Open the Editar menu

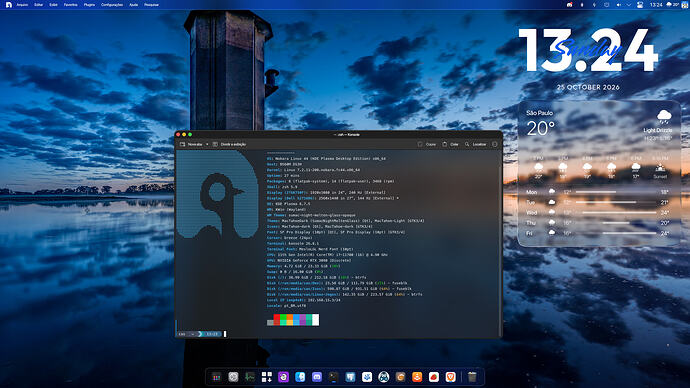pos(39,5)
